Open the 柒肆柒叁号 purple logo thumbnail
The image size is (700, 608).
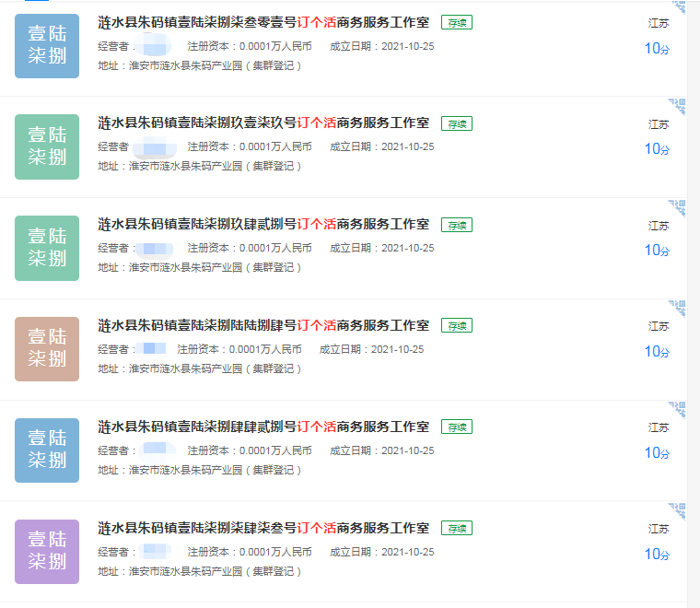point(47,552)
